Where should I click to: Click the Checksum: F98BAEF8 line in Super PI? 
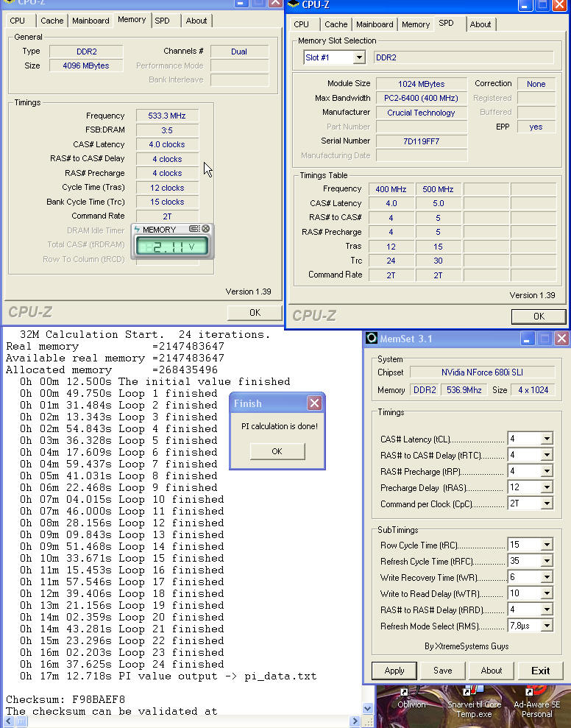(x=65, y=699)
